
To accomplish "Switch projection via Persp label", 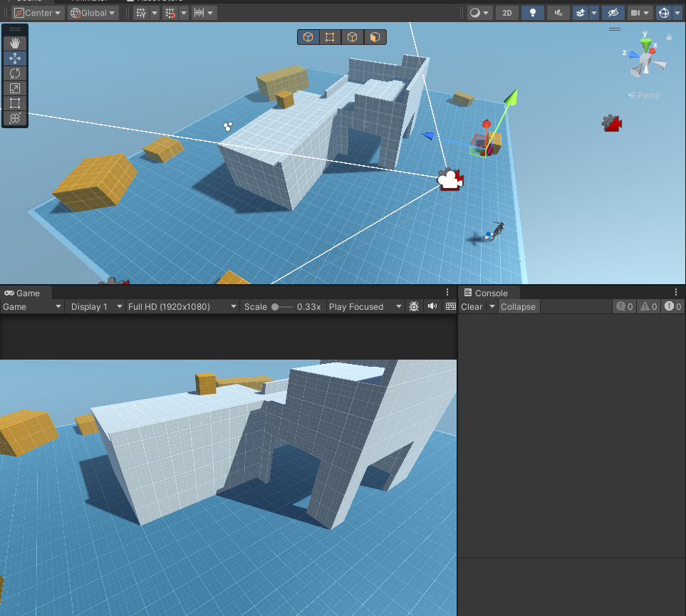I will coord(644,95).
